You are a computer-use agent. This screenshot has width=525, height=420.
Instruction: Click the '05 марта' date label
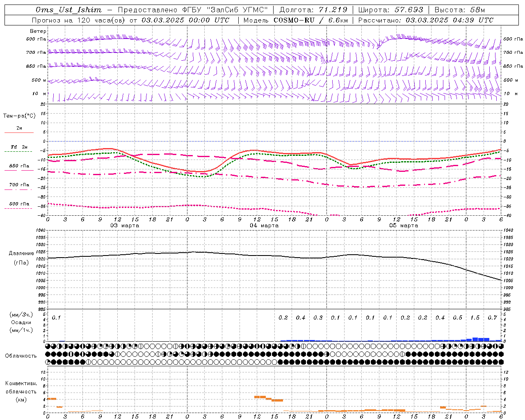pyautogui.click(x=404, y=226)
